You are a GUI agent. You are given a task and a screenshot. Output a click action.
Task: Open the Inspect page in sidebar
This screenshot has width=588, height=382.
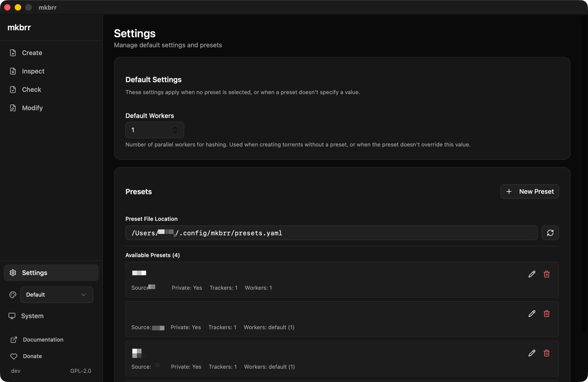pyautogui.click(x=51, y=71)
